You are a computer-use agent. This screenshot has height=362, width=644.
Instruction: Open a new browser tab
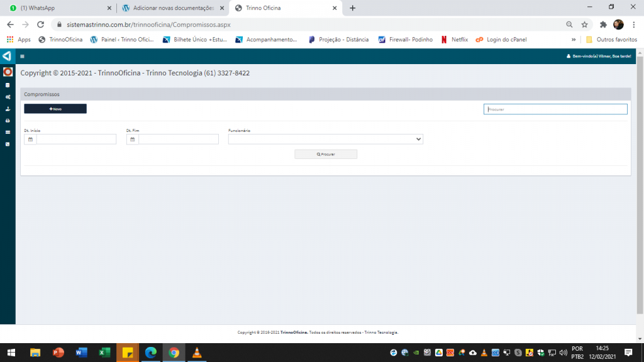coord(352,8)
